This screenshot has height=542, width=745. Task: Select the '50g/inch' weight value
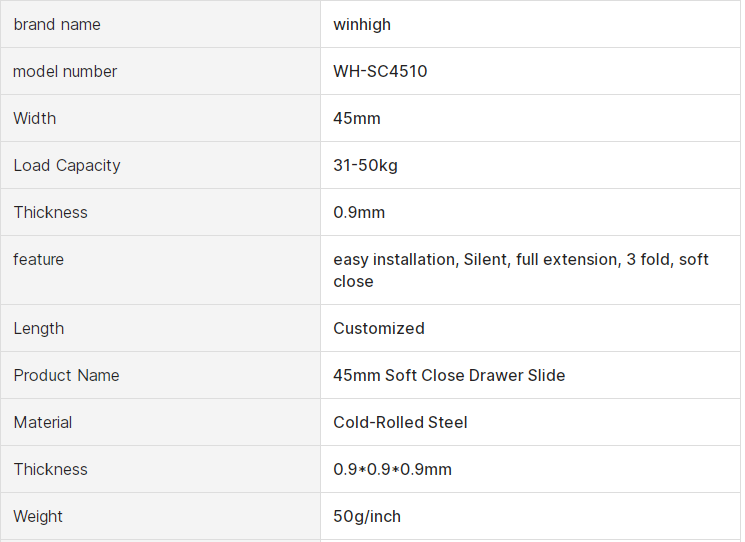(x=367, y=516)
